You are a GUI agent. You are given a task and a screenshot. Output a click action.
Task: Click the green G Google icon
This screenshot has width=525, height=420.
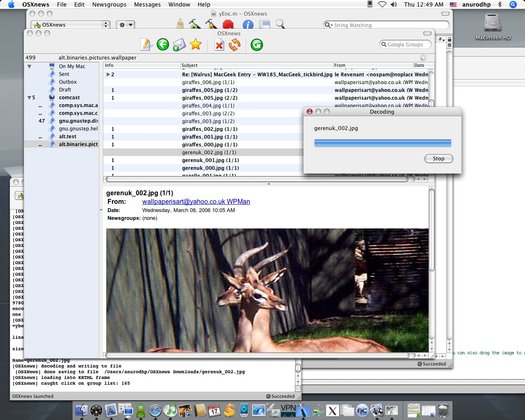pyautogui.click(x=257, y=45)
